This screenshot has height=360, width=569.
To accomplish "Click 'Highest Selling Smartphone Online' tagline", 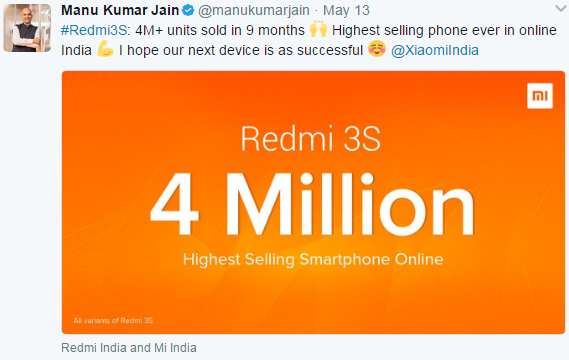I will pos(313,259).
